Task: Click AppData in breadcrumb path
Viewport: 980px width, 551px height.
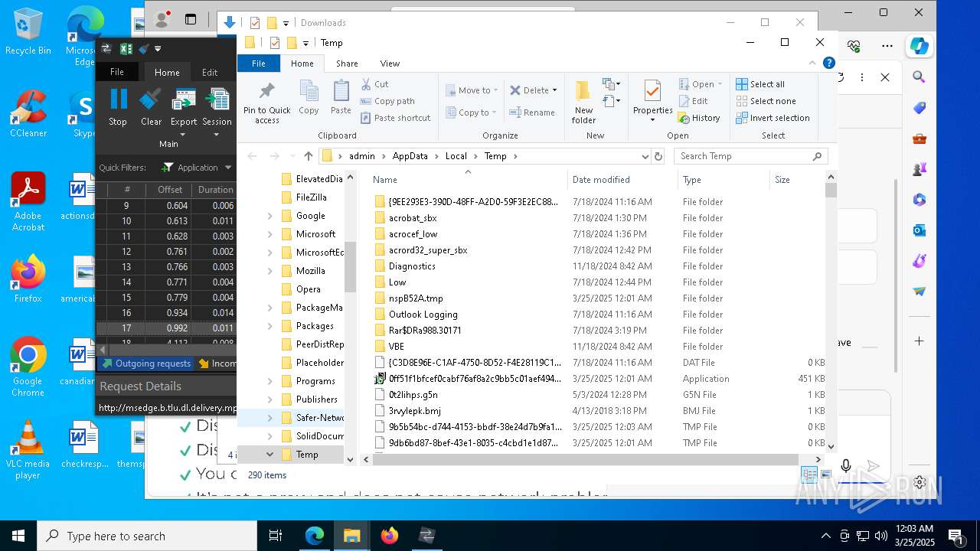Action: pos(410,156)
